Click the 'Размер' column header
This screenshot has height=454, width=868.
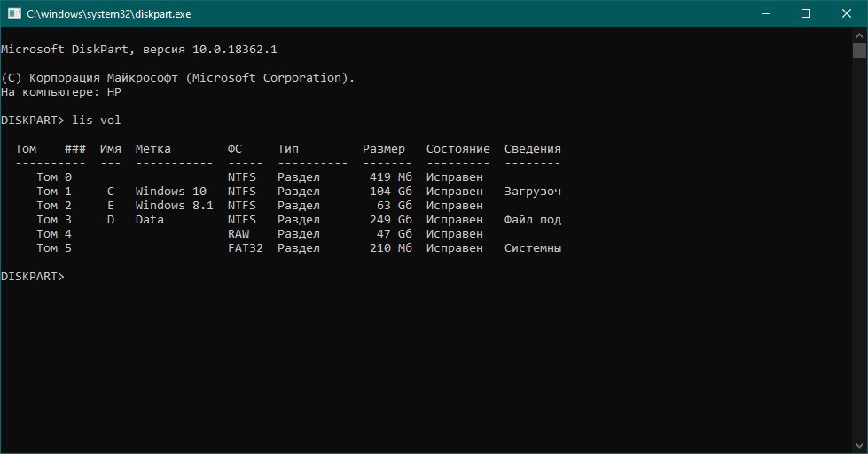click(384, 148)
